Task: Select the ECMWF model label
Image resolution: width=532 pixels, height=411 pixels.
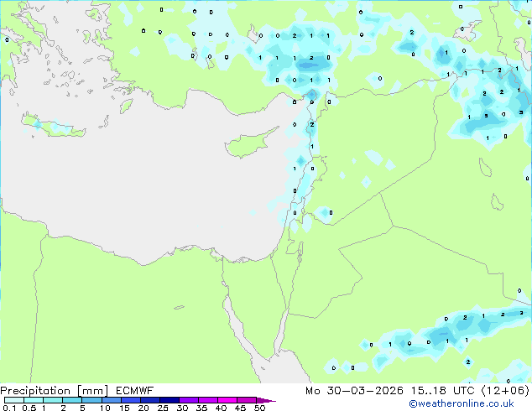Action: click(135, 391)
